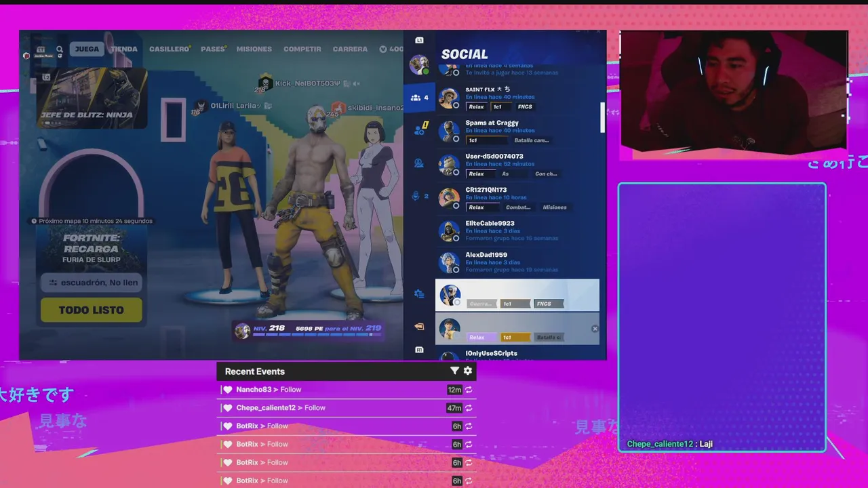Select friend AlexDad1959

(517, 262)
